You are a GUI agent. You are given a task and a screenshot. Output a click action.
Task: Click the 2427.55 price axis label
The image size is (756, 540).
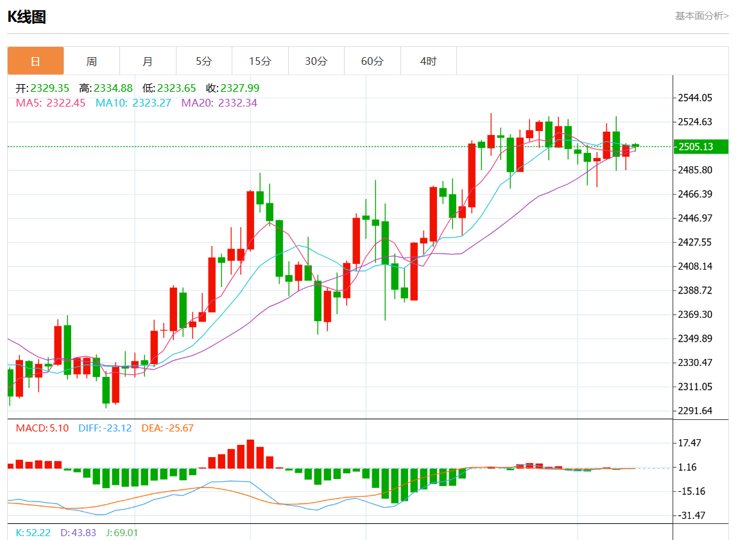point(695,242)
